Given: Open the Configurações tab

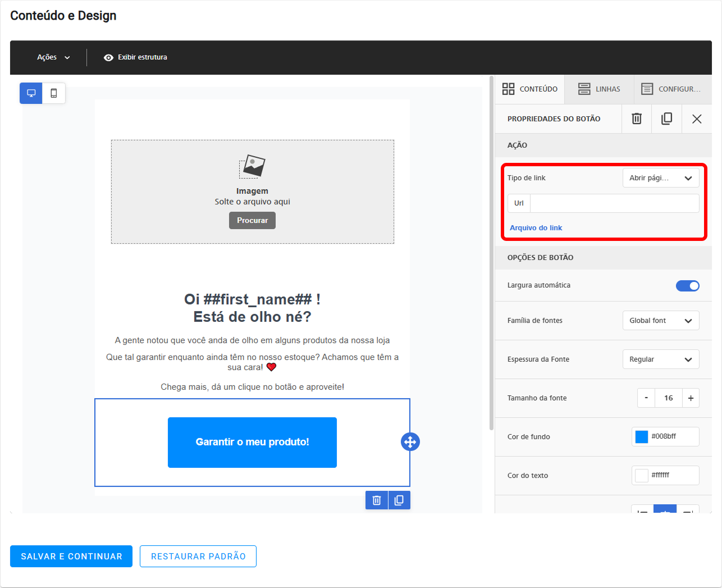Looking at the screenshot, I should click(673, 89).
